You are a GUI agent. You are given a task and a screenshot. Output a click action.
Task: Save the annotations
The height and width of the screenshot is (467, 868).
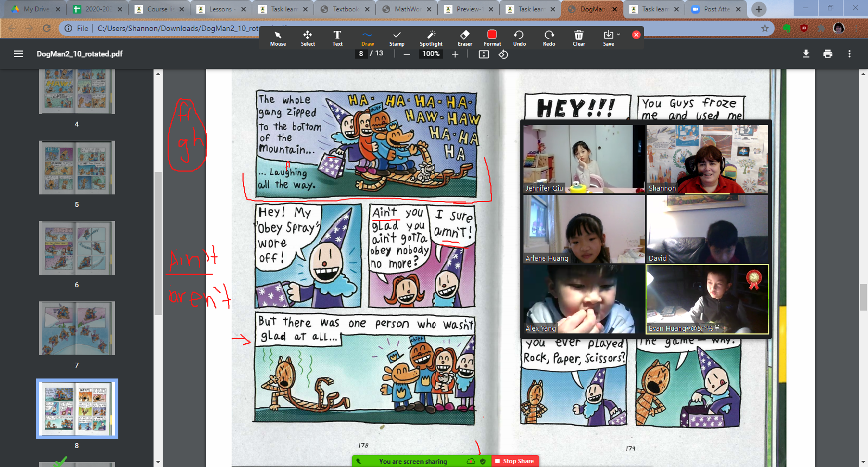click(608, 38)
